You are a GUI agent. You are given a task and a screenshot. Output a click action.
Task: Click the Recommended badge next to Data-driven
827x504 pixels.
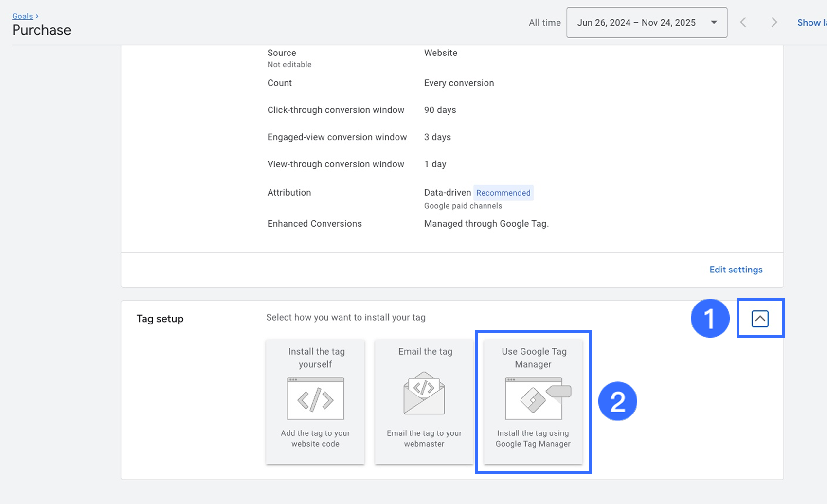click(503, 193)
